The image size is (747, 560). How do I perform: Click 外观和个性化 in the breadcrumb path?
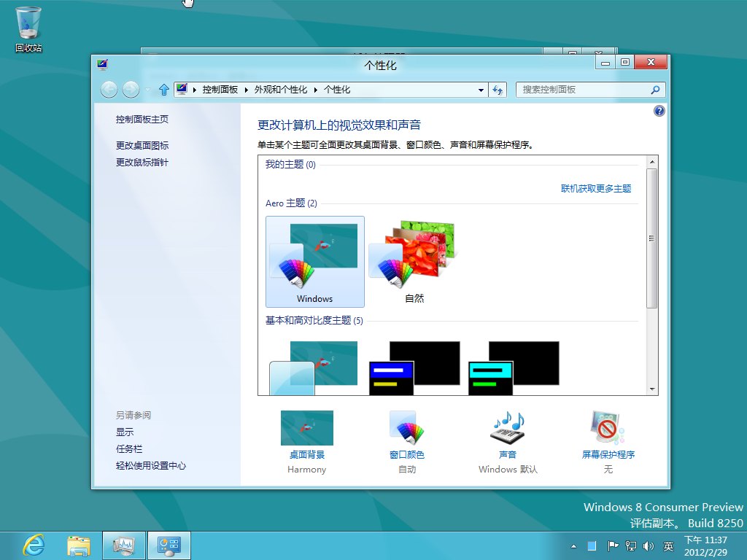pos(280,90)
